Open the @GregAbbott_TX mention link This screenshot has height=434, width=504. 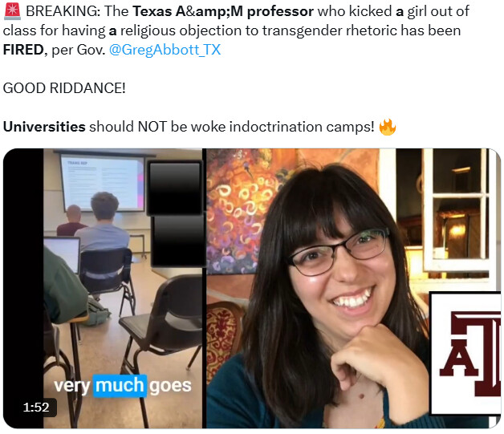click(x=165, y=50)
